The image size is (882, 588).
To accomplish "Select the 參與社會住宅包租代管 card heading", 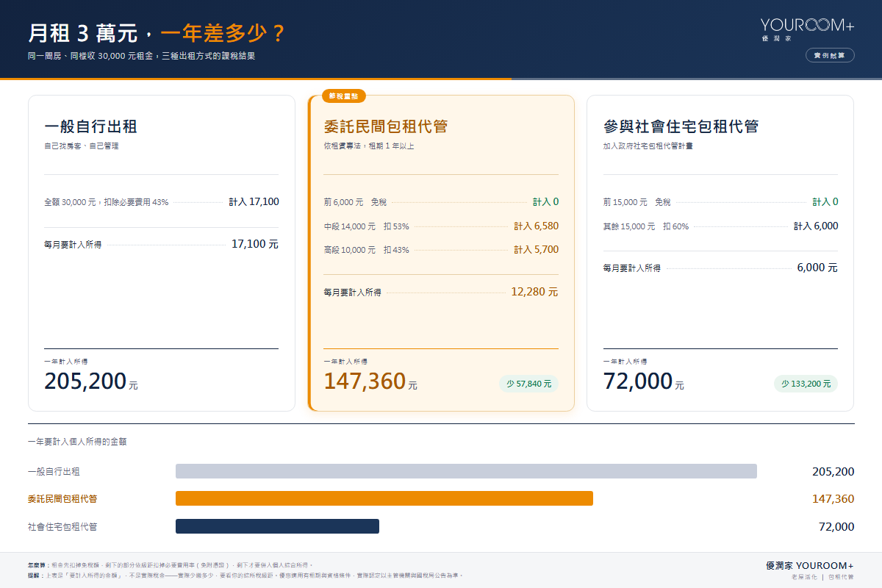I will click(x=681, y=126).
